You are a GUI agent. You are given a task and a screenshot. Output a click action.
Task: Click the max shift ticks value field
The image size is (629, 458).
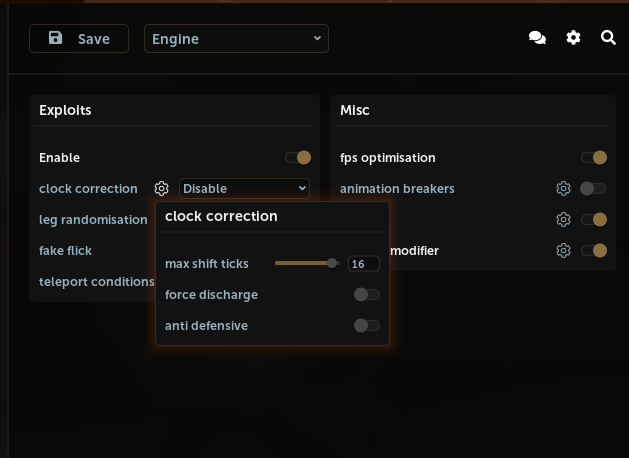click(x=364, y=263)
